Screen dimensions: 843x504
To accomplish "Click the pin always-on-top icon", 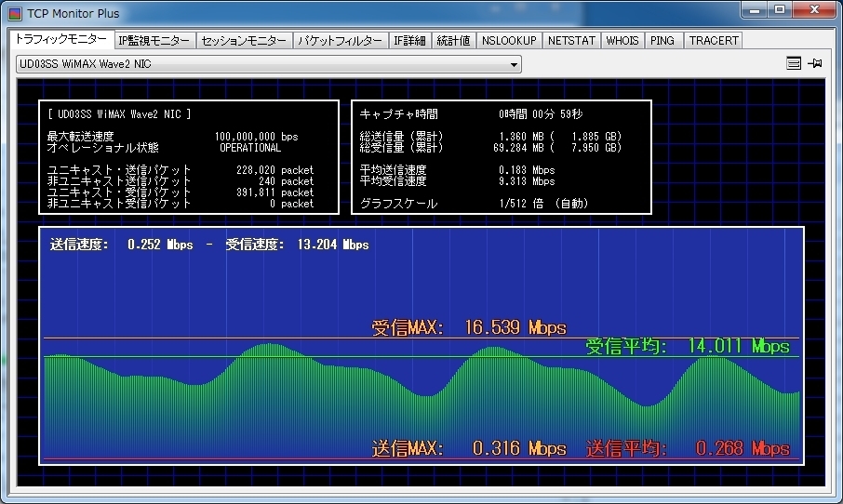I will tap(815, 63).
